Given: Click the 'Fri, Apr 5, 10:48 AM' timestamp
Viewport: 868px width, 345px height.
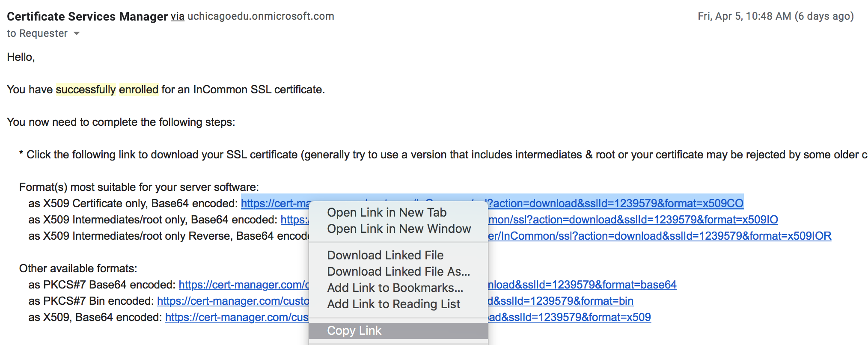Looking at the screenshot, I should click(744, 16).
